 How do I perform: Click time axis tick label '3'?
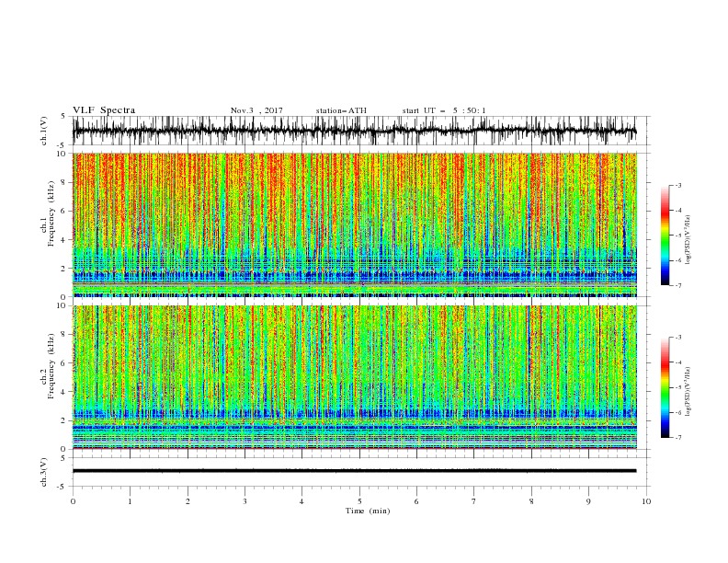[x=245, y=501]
